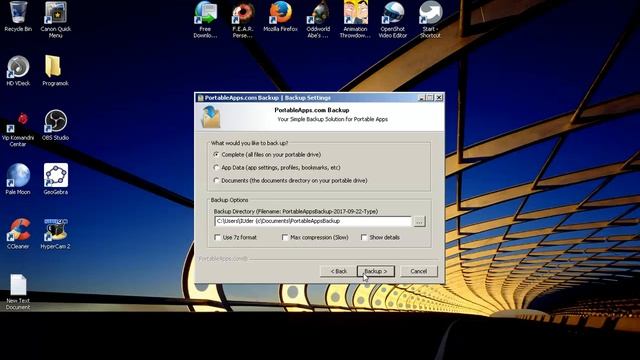Click the 'Backup Directory (Filename: ...)' label
640x360 pixels.
296,211
